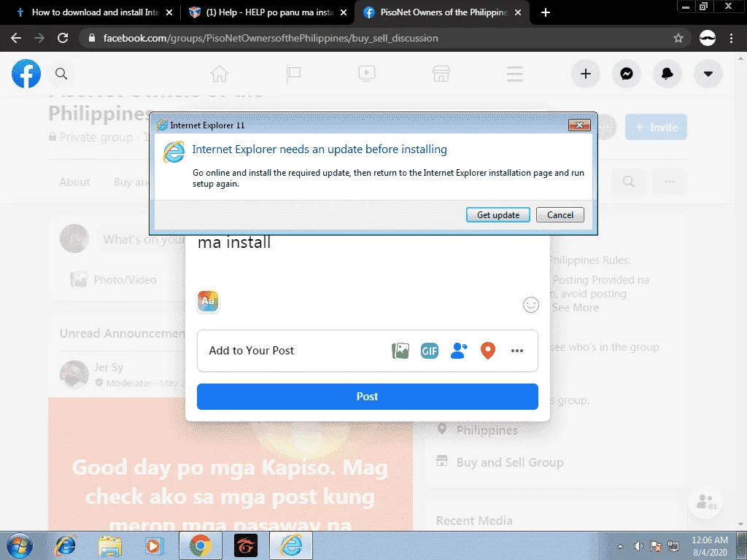Image resolution: width=747 pixels, height=560 pixels.
Task: Click the Invite button in group
Action: 656,127
